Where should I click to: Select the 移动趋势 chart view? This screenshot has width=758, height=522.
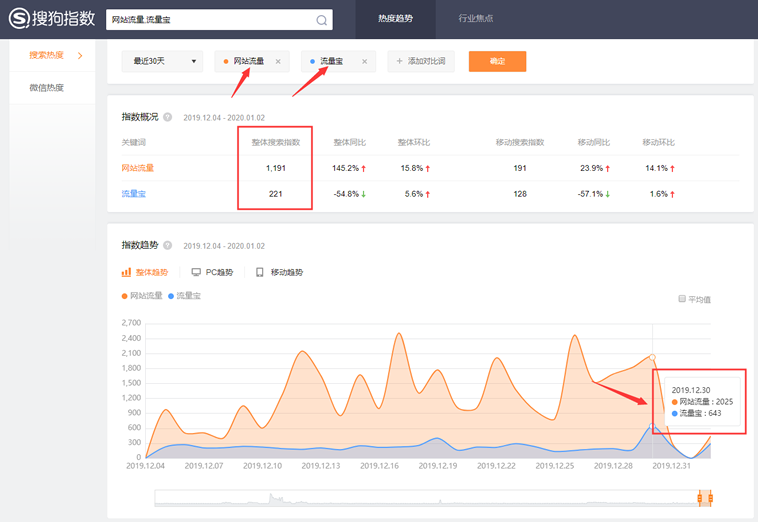pos(279,272)
